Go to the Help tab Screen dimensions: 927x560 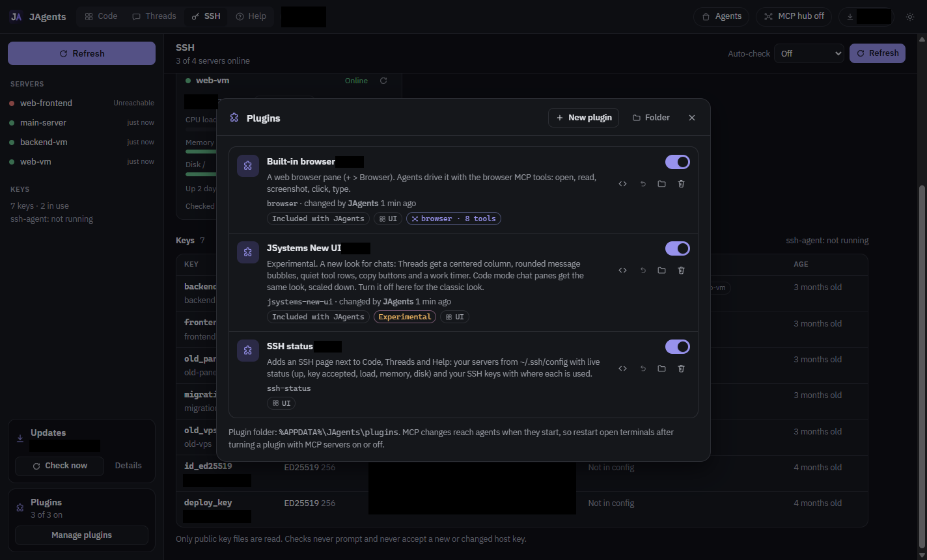pyautogui.click(x=251, y=16)
